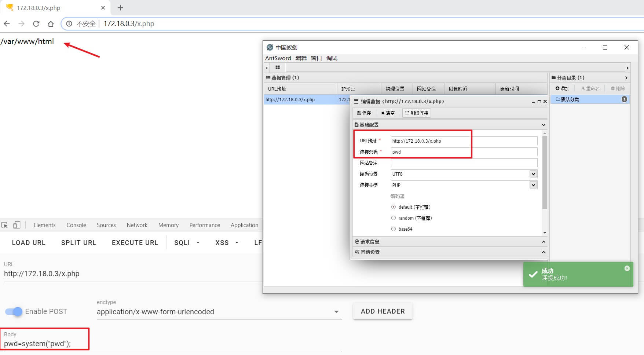Select the random encoder radio button
This screenshot has height=355, width=644.
tap(394, 218)
